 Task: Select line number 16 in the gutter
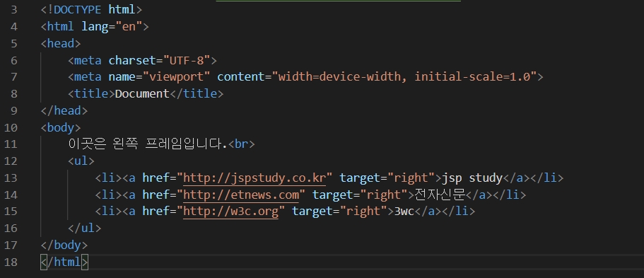(11, 228)
